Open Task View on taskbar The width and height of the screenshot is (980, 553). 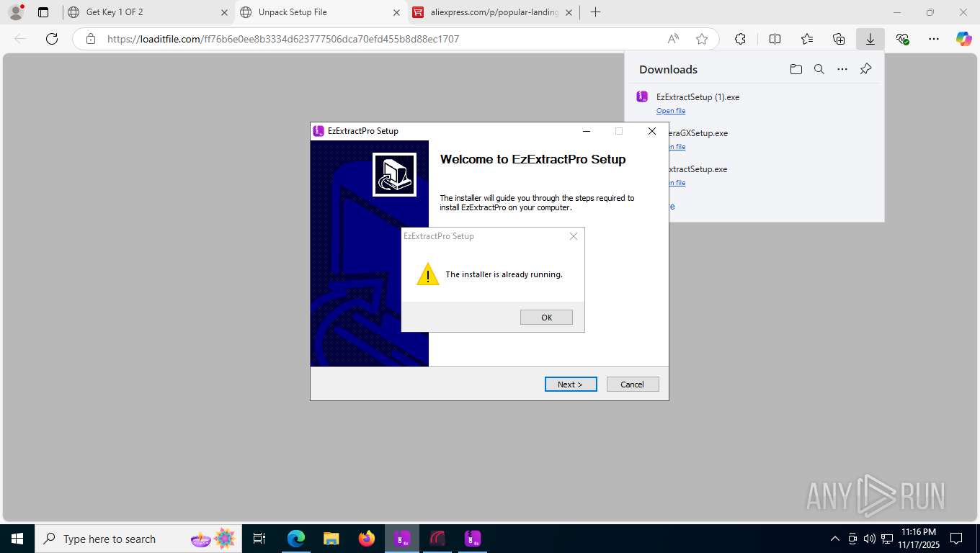pos(259,539)
